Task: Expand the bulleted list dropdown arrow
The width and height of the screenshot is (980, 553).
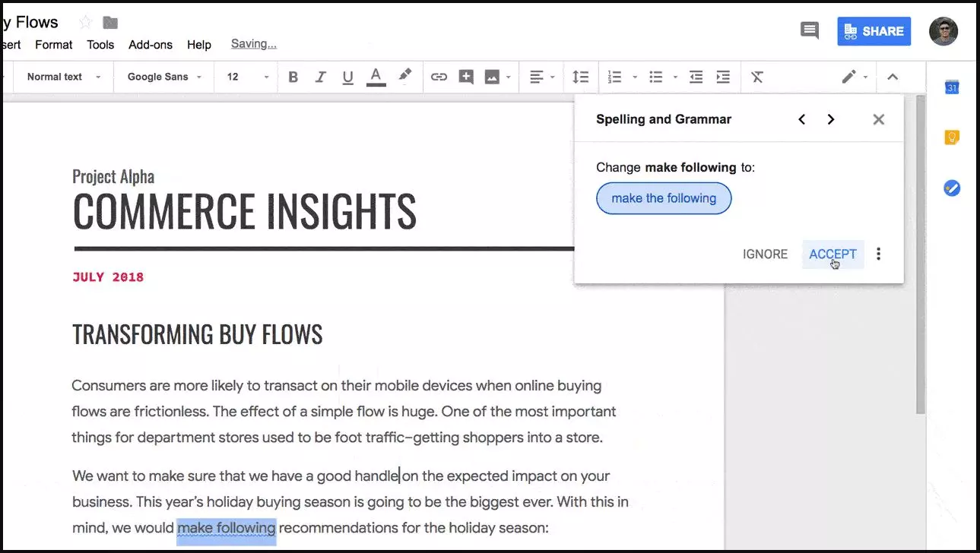Action: [x=675, y=77]
